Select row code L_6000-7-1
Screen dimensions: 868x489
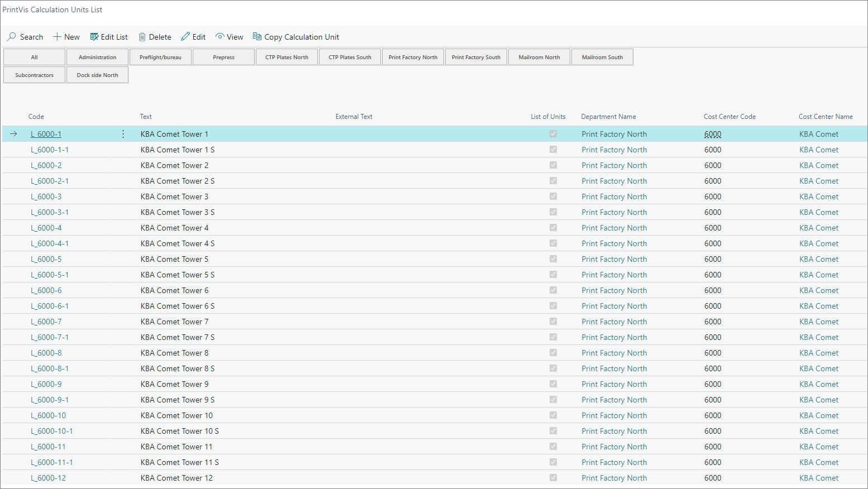[x=50, y=337]
